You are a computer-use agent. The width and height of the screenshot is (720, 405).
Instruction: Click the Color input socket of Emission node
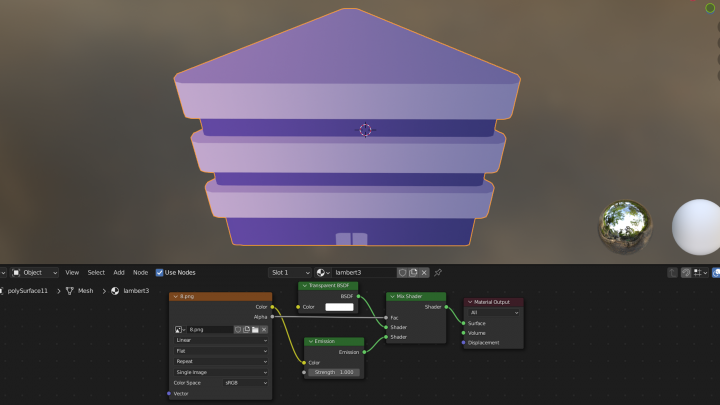pyautogui.click(x=304, y=363)
